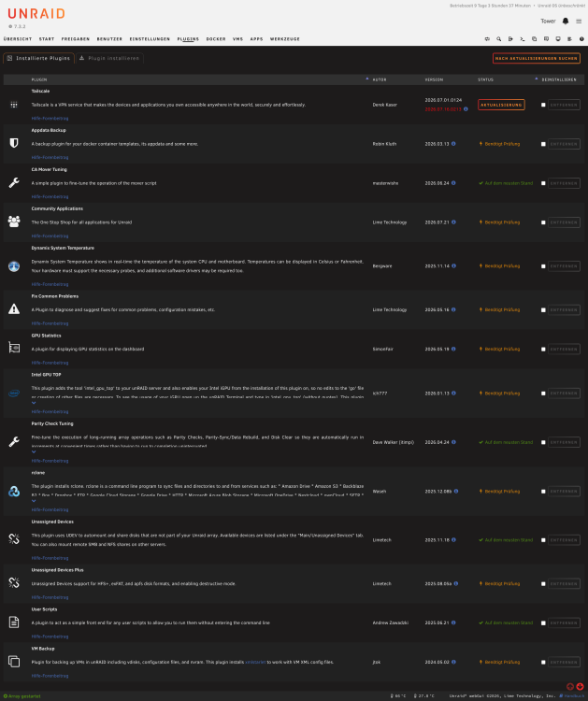Screen dimensions: 588x701
Task: Click info icon beside Tailscale new version
Action: (466, 109)
